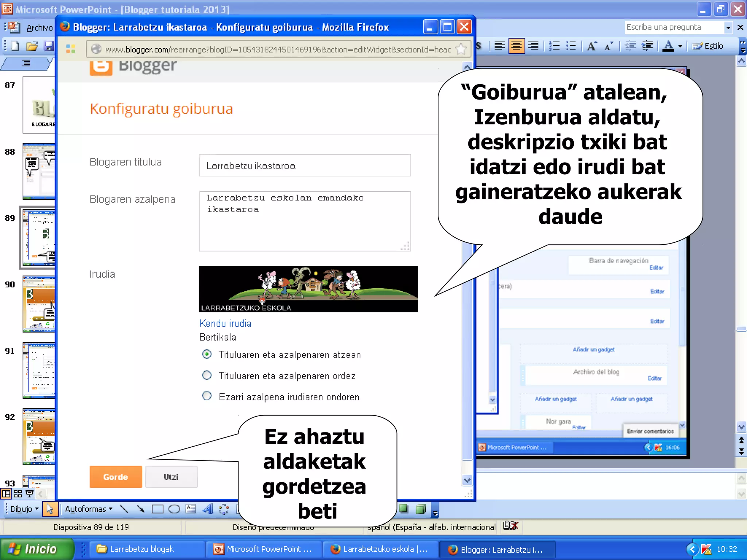This screenshot has height=560, width=747.
Task: Click the PowerPoint previous slide double arrow
Action: click(x=741, y=439)
